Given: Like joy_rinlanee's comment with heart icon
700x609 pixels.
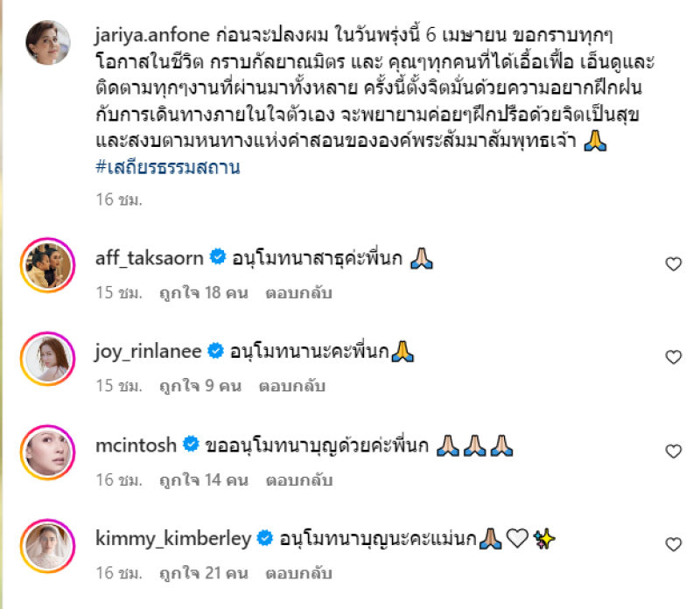Looking at the screenshot, I should click(673, 357).
